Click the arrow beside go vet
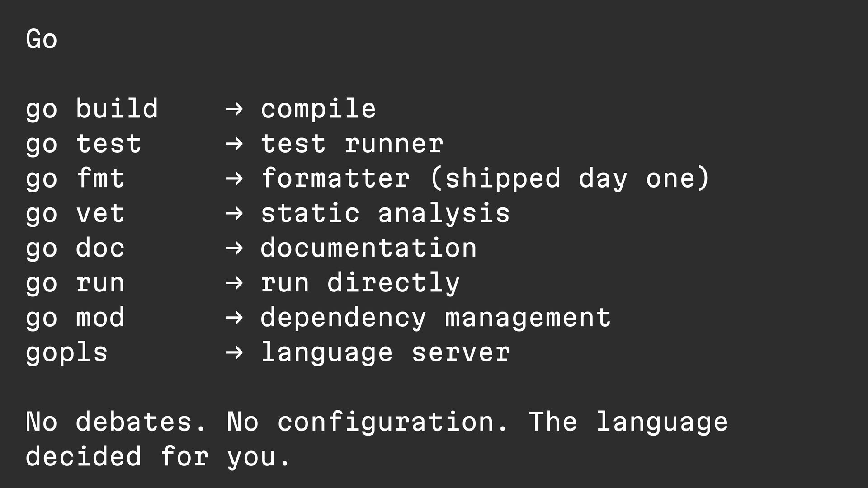The image size is (868, 488). (x=235, y=213)
